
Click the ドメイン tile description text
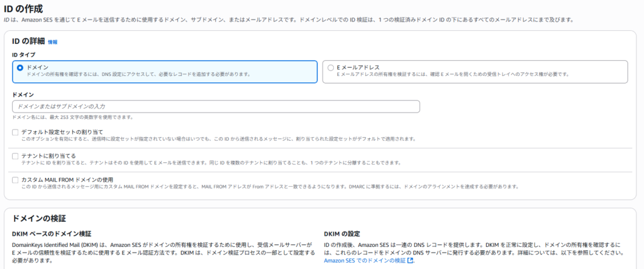pos(138,74)
